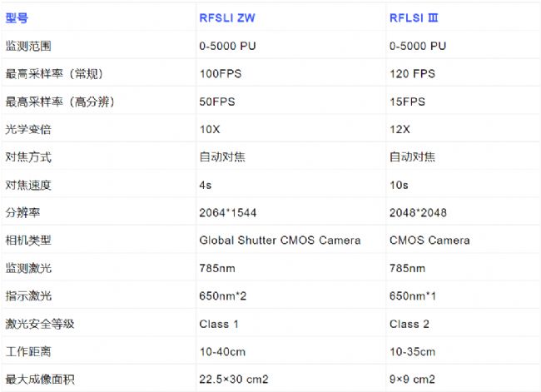Viewport: 541px width, 392px height.
Task: Click the Class 1 safety level value
Action: (x=218, y=323)
